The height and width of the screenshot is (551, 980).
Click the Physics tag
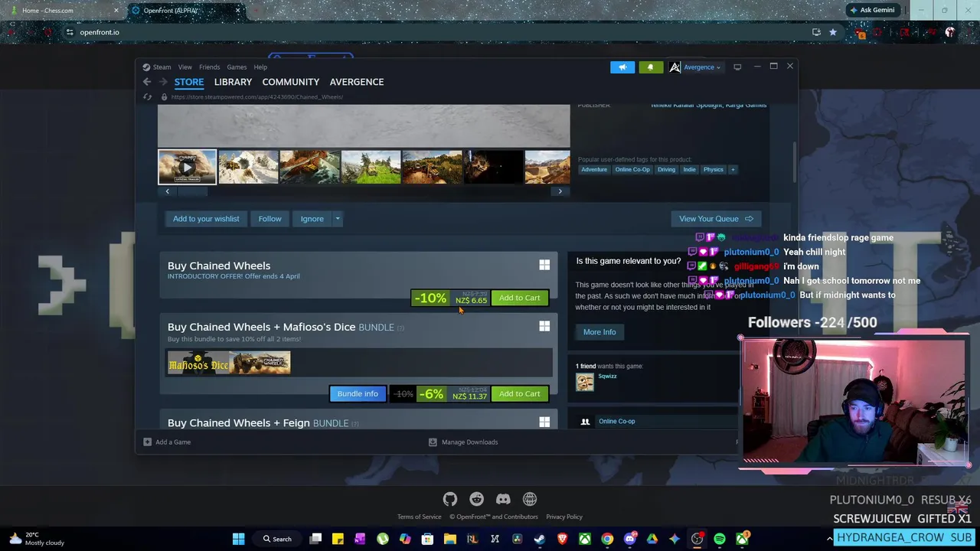[x=714, y=170]
